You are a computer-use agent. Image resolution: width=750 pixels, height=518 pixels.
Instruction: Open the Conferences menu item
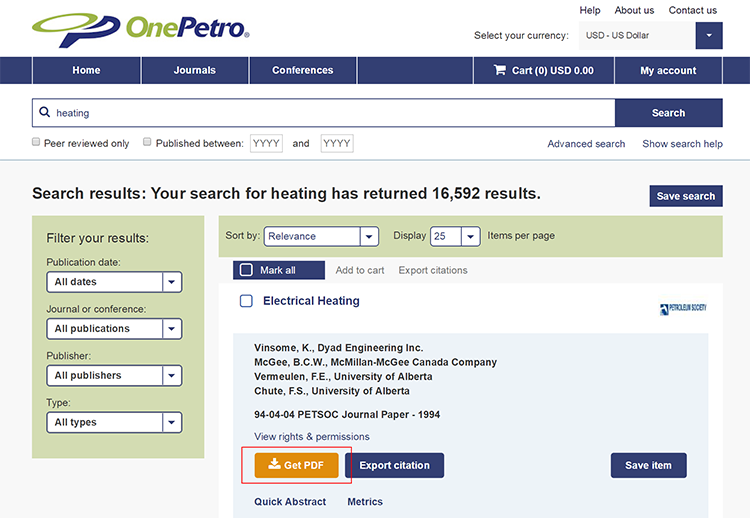pos(303,70)
